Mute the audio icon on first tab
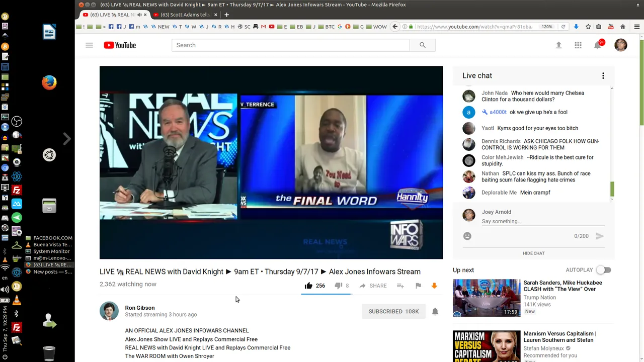This screenshot has height=362, width=644. point(140,15)
